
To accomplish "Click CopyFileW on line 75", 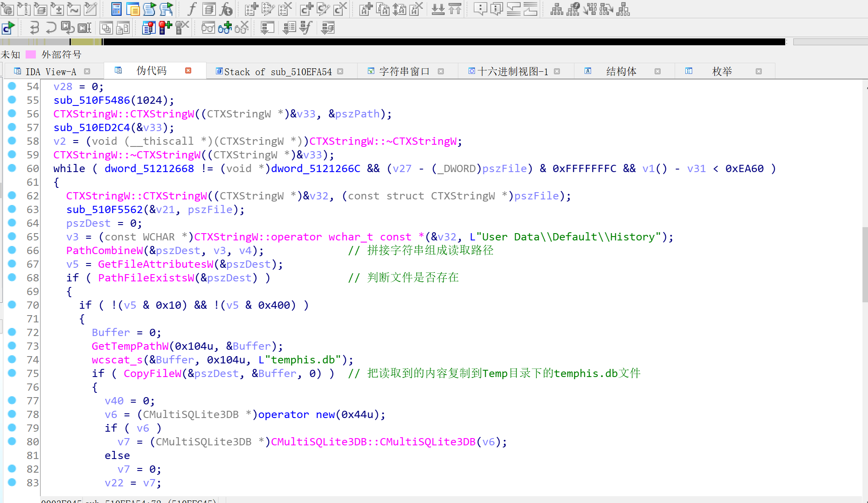I will click(152, 374).
